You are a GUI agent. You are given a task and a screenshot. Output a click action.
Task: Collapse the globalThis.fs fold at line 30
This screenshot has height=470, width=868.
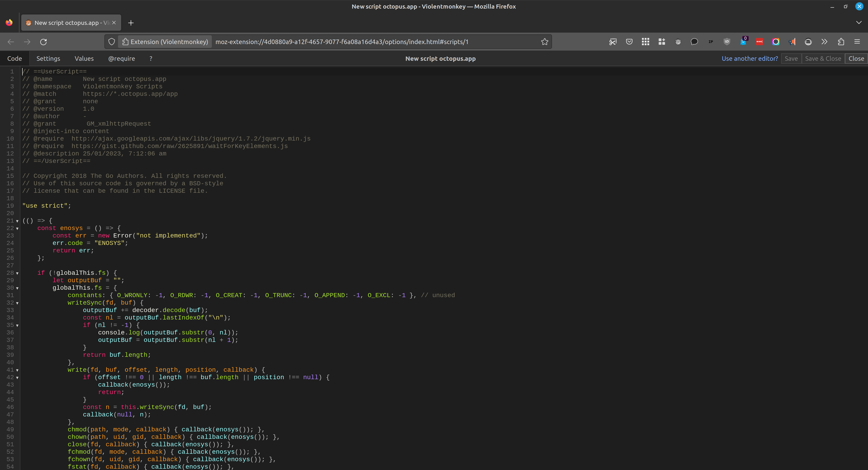point(17,288)
